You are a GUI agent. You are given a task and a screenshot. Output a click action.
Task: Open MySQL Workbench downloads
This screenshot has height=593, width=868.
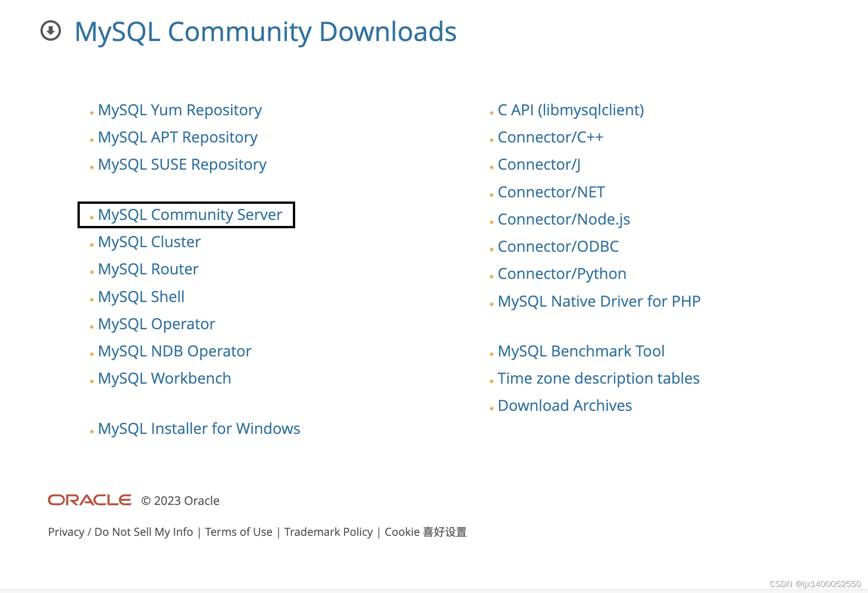click(x=164, y=379)
